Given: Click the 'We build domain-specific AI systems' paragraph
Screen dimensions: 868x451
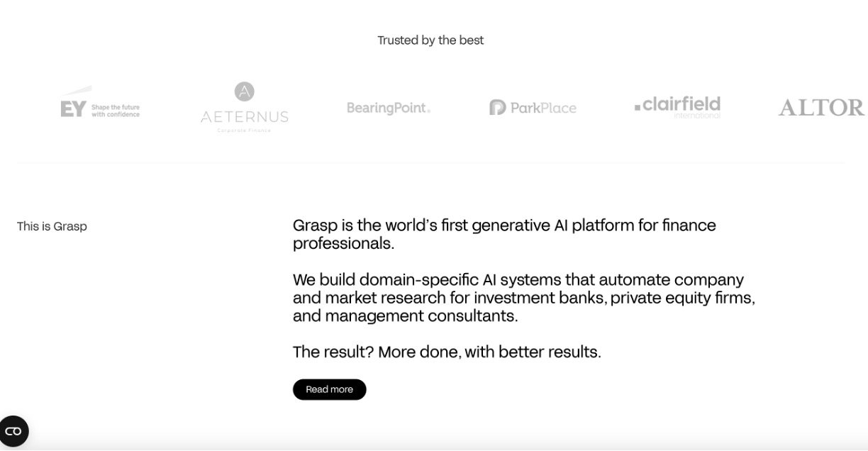Looking at the screenshot, I should click(523, 298).
